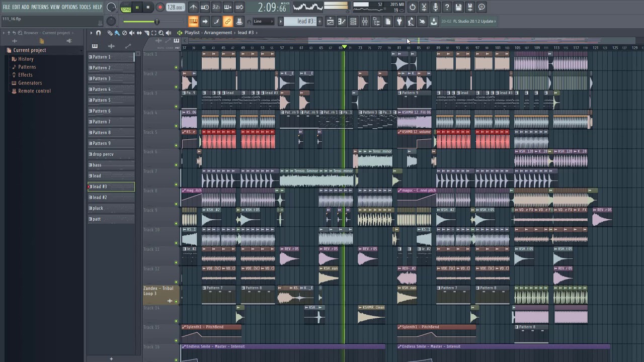Click the red record button
The height and width of the screenshot is (362, 644).
[160, 7]
